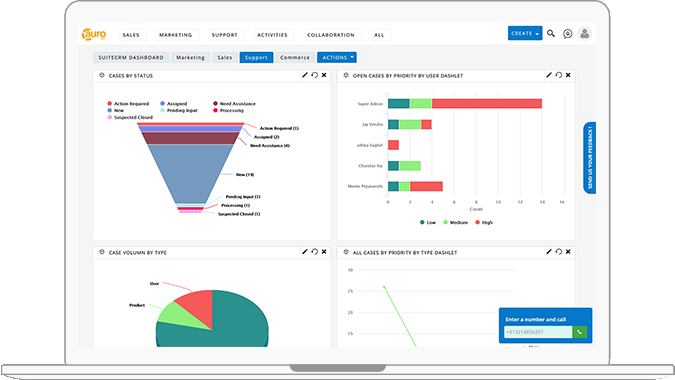Click Chandan Rai green Medium bar
The height and width of the screenshot is (380, 675).
click(410, 166)
